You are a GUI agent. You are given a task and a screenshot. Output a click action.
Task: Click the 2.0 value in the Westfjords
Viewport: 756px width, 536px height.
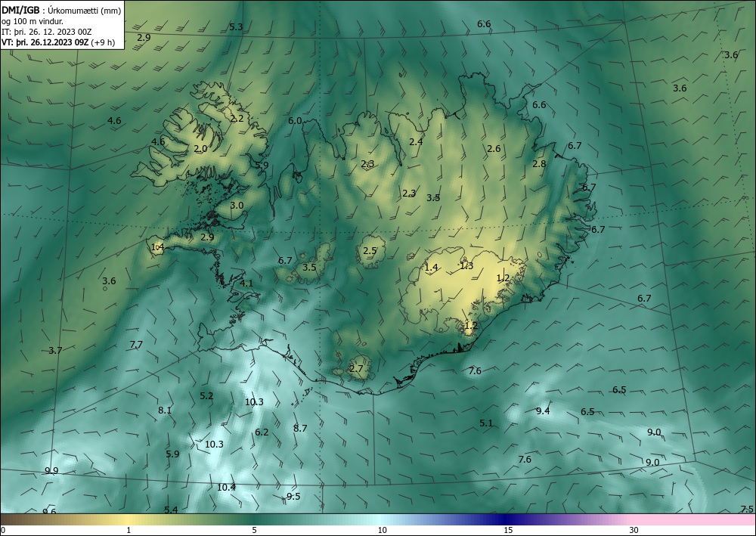click(200, 148)
